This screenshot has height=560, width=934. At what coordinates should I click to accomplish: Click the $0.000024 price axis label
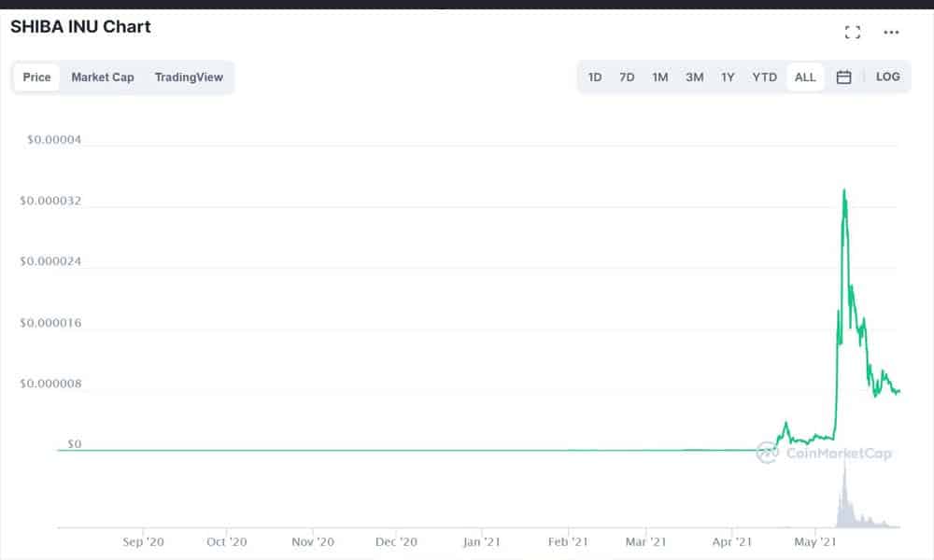[50, 261]
